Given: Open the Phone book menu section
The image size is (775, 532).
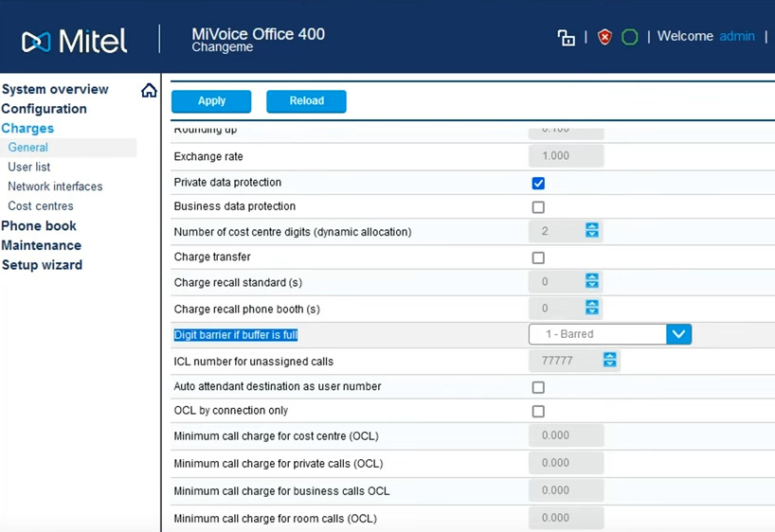Looking at the screenshot, I should point(39,226).
